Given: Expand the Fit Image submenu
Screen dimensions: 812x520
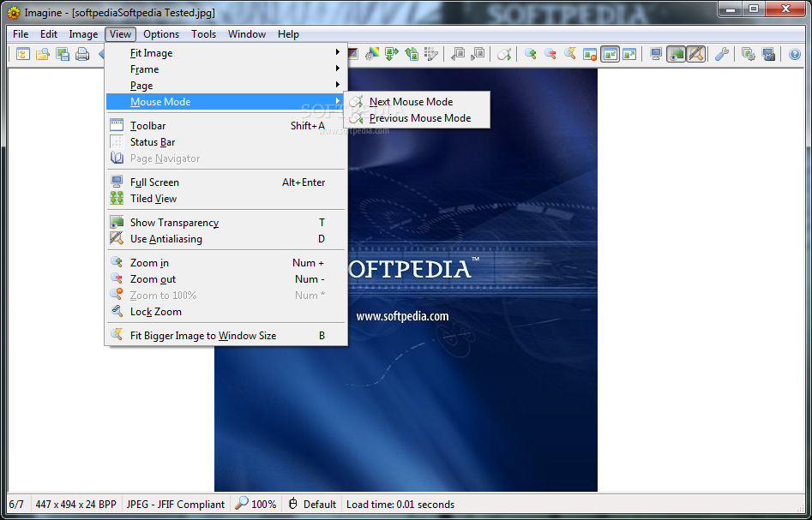Looking at the screenshot, I should click(226, 53).
